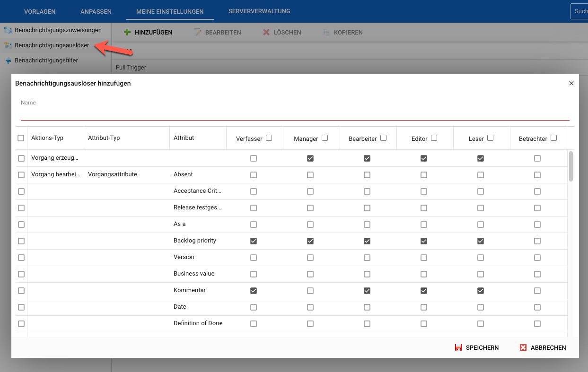This screenshot has height=372, width=588.
Task: Enable Betrachter checkbox for Kommentar row
Action: pyautogui.click(x=537, y=291)
